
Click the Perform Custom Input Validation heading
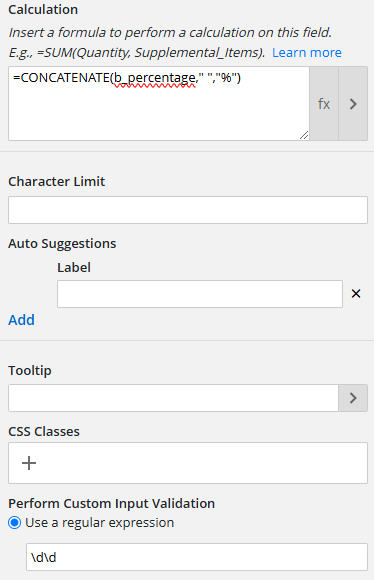click(x=111, y=503)
